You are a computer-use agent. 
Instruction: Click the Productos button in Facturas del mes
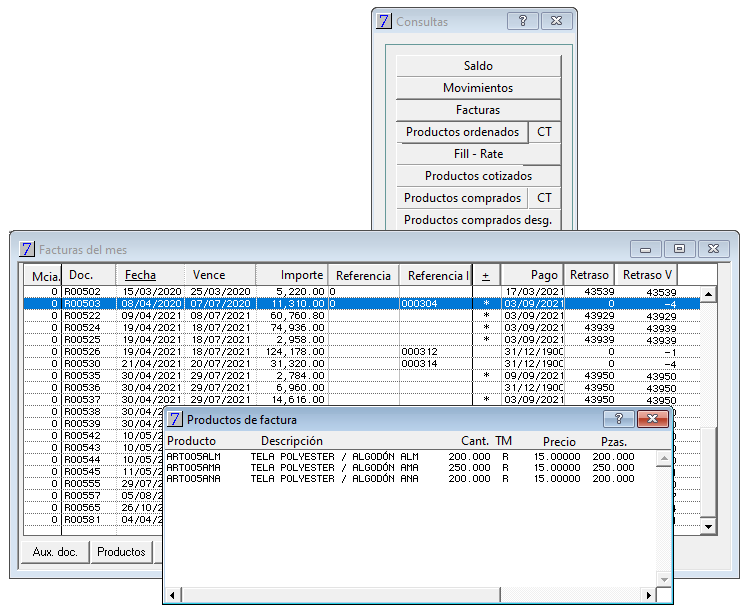121,552
